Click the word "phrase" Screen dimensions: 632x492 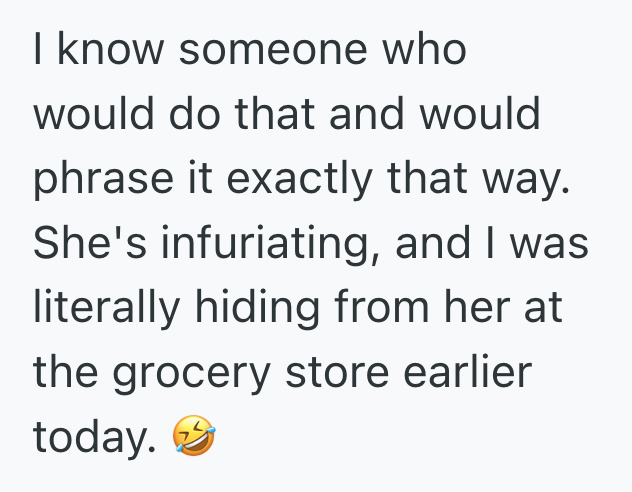tap(95, 180)
